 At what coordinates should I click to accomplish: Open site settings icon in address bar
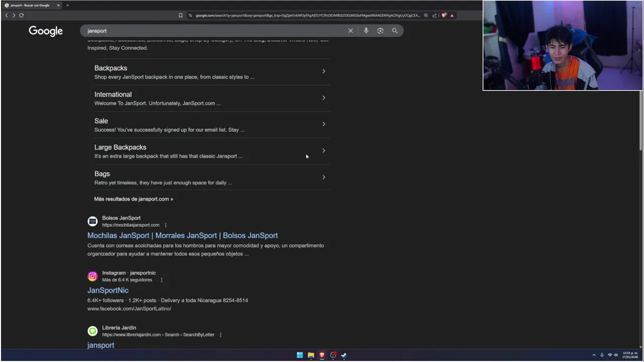(191, 15)
